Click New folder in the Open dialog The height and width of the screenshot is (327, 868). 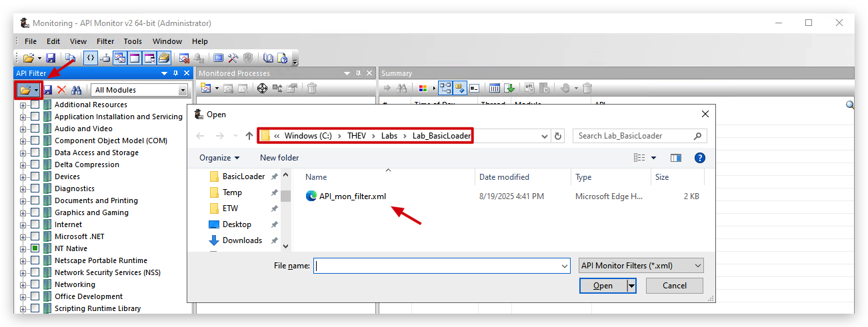point(279,158)
